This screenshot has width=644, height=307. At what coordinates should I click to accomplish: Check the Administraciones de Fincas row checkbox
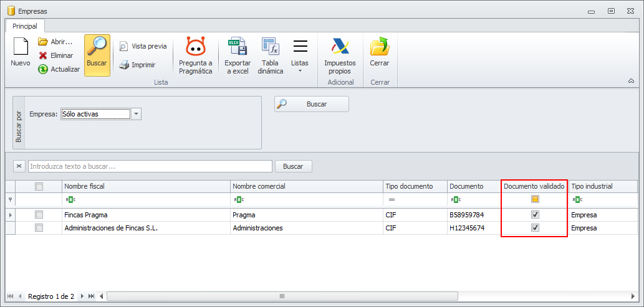(39, 228)
